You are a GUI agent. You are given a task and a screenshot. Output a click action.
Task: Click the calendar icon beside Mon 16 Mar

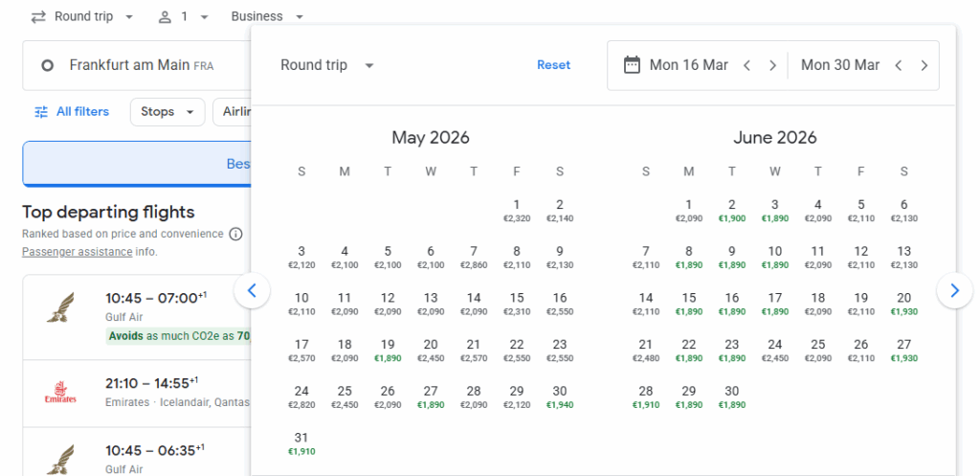coord(632,65)
